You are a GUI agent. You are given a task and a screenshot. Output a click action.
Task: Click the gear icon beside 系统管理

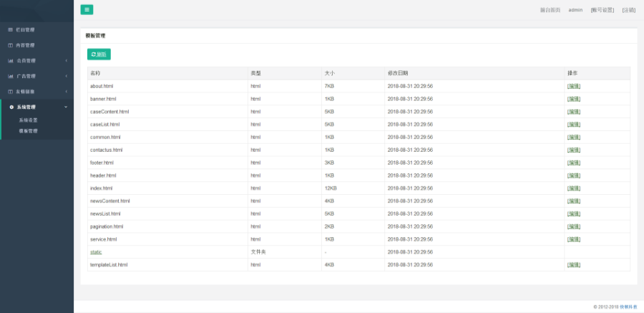(11, 107)
